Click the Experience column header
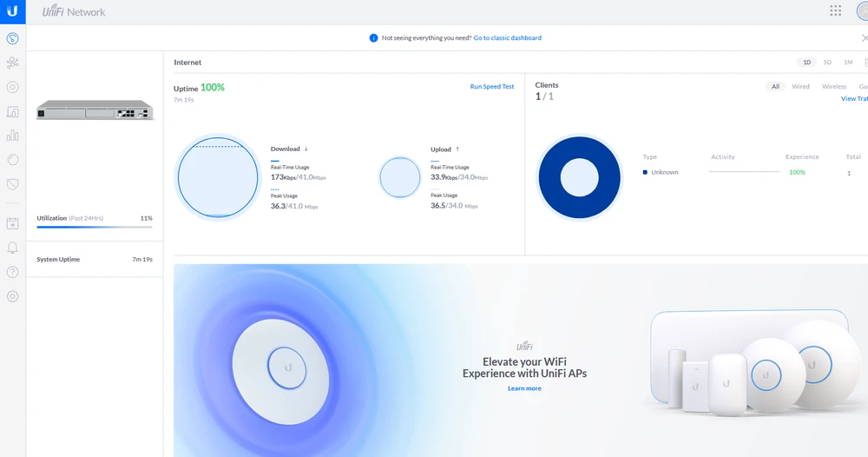The width and height of the screenshot is (868, 457). (801, 156)
